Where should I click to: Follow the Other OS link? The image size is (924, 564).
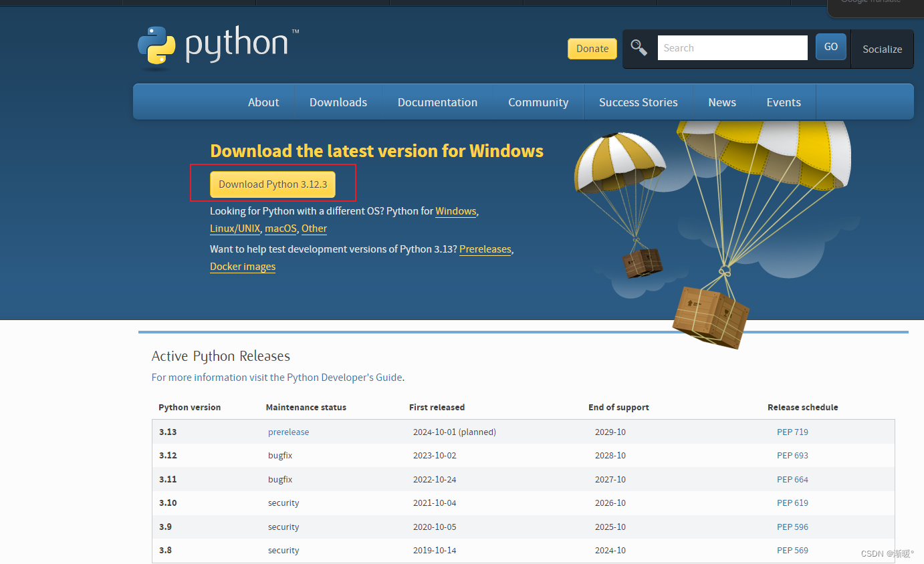(x=314, y=229)
